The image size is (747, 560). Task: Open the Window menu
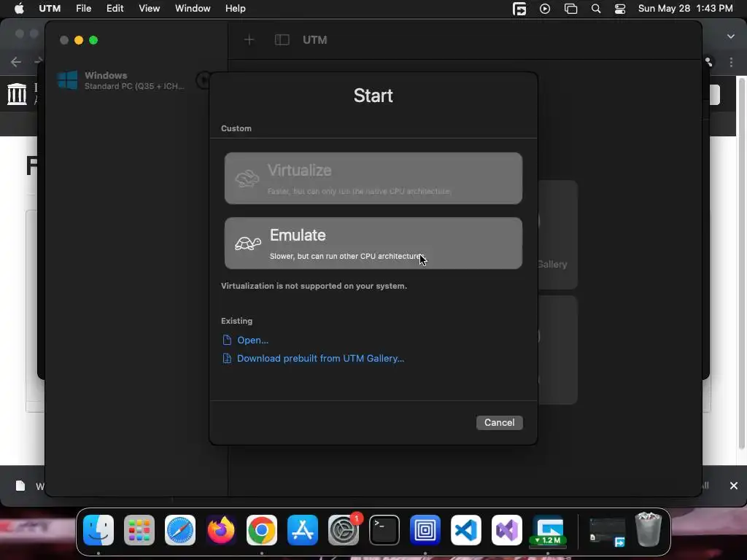[193, 9]
